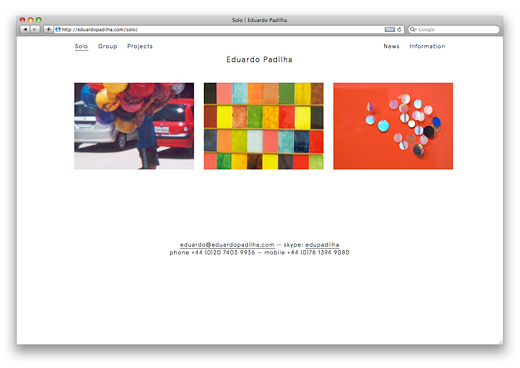Open the balloon seller photo thumbnail
This screenshot has width=520, height=368.
pos(134,126)
